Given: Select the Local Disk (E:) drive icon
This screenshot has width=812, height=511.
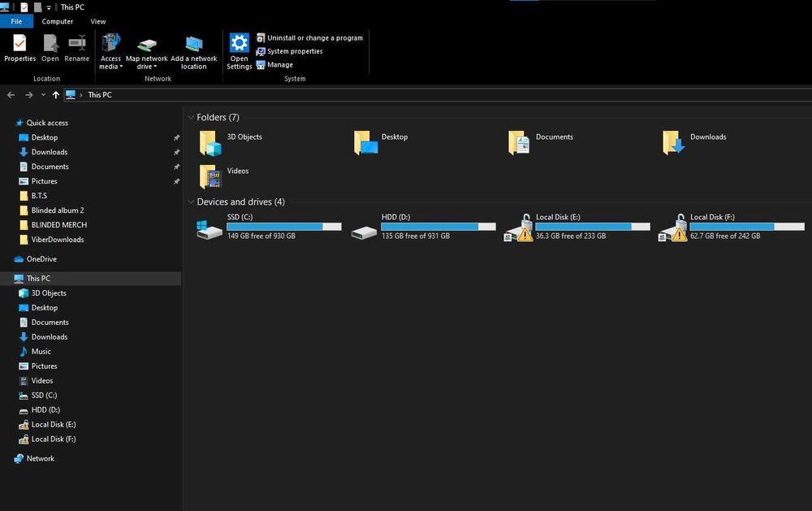Looking at the screenshot, I should [x=518, y=227].
